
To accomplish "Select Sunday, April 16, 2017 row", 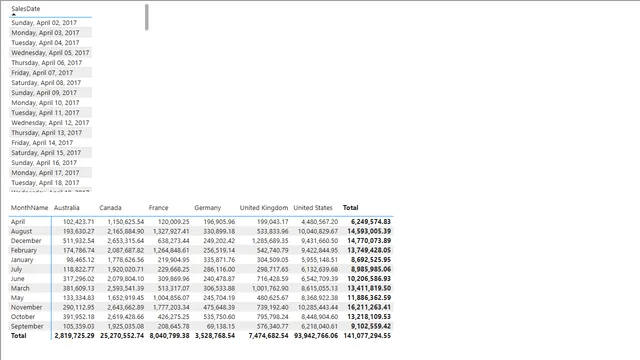I will click(51, 163).
